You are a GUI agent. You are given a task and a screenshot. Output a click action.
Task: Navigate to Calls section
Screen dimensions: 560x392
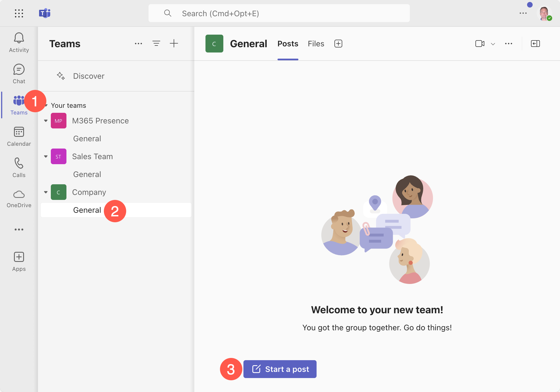(x=19, y=166)
